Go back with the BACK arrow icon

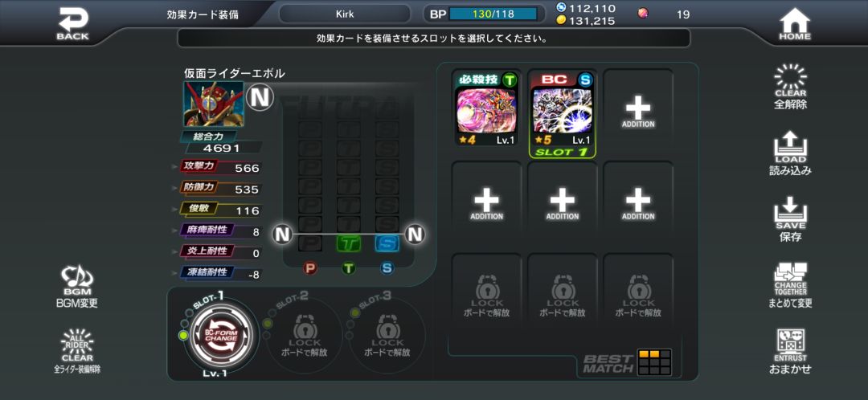(x=72, y=24)
